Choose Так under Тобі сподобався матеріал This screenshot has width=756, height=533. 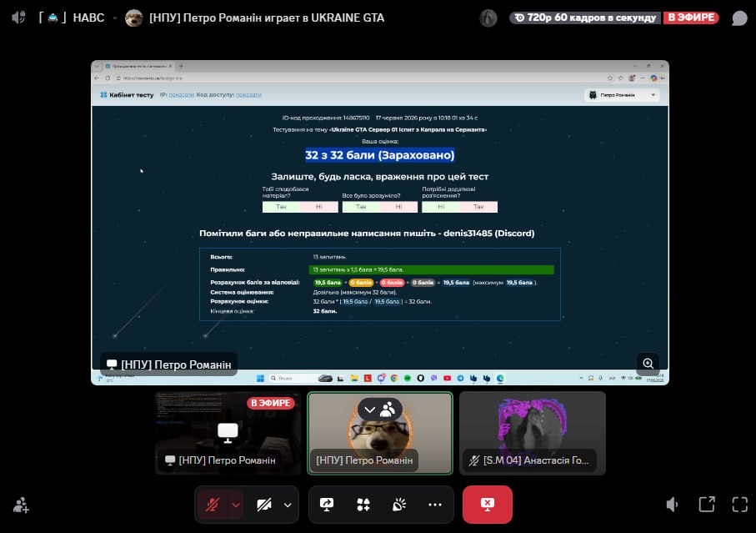click(281, 207)
